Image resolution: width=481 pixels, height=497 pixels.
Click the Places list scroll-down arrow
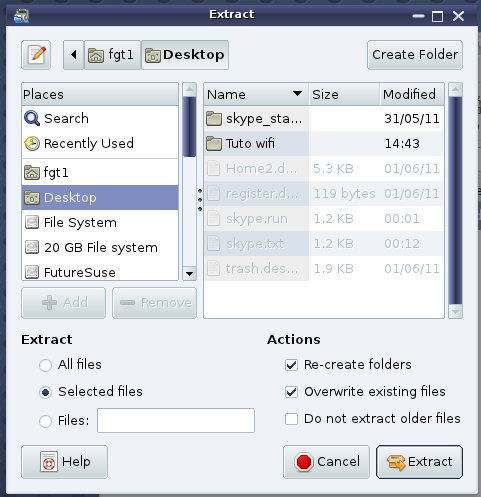(190, 274)
